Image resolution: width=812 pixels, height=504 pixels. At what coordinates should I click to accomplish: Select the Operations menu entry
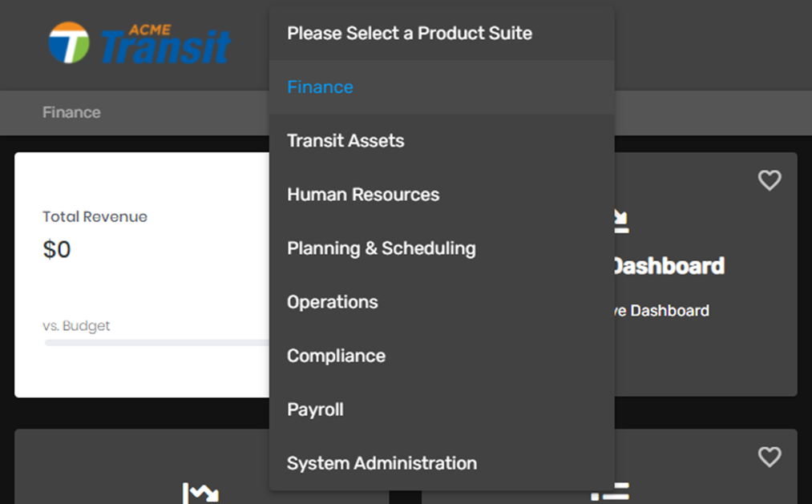click(333, 302)
